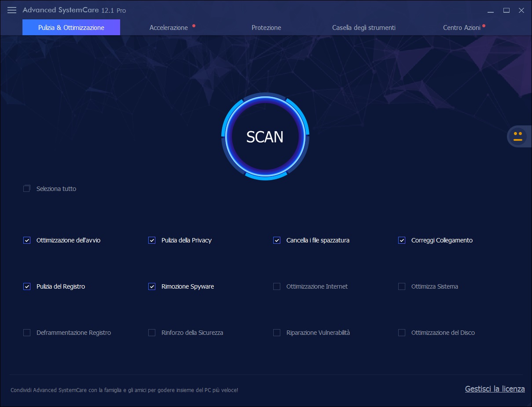
Task: Uncheck Cancella i file spazzatura
Action: click(277, 240)
